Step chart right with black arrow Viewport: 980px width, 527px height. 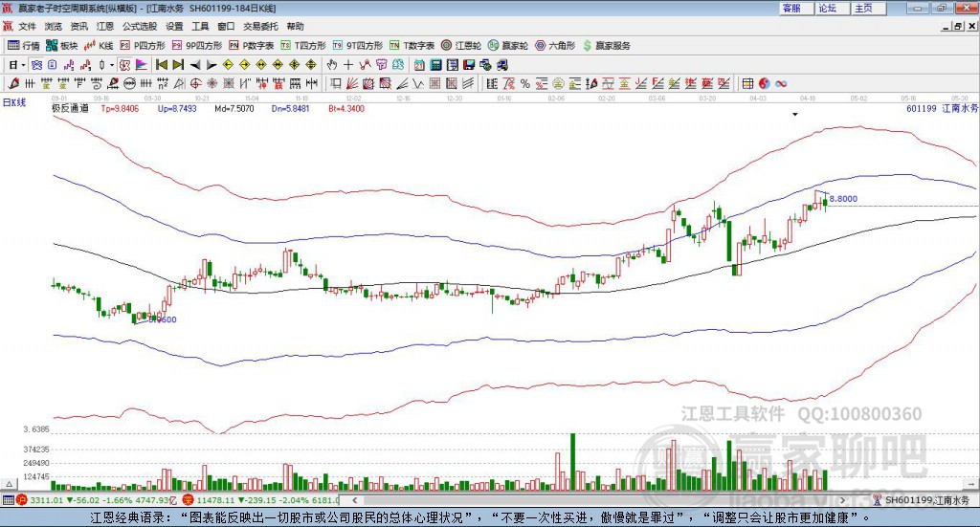tap(212, 65)
